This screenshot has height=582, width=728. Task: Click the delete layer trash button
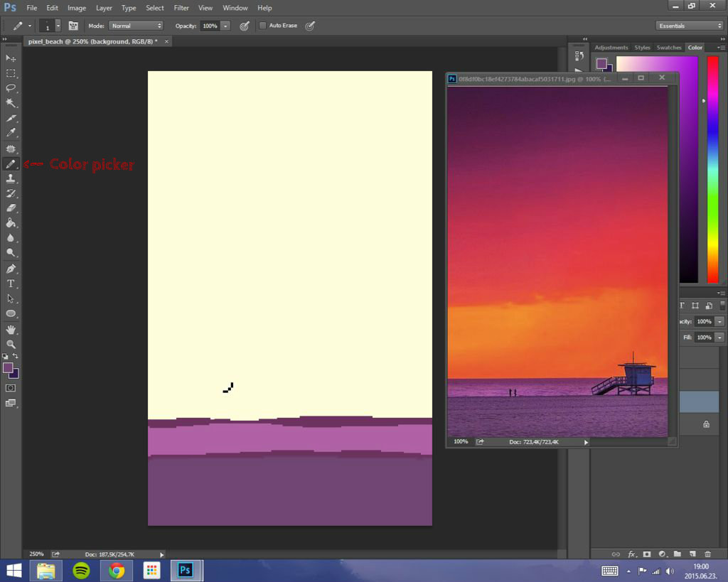pos(707,554)
